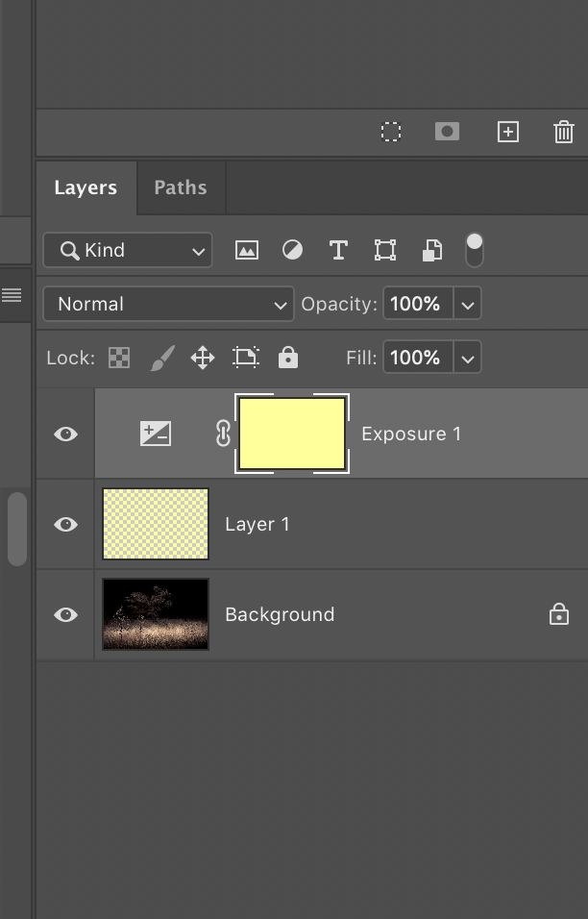The width and height of the screenshot is (588, 919).
Task: Select Exposure 1 layer name
Action: 411,435
